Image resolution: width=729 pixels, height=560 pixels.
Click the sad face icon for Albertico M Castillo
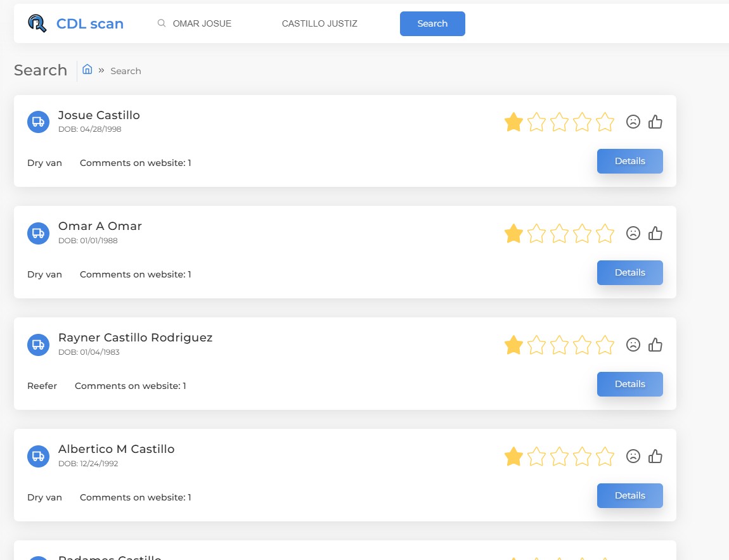(x=633, y=456)
